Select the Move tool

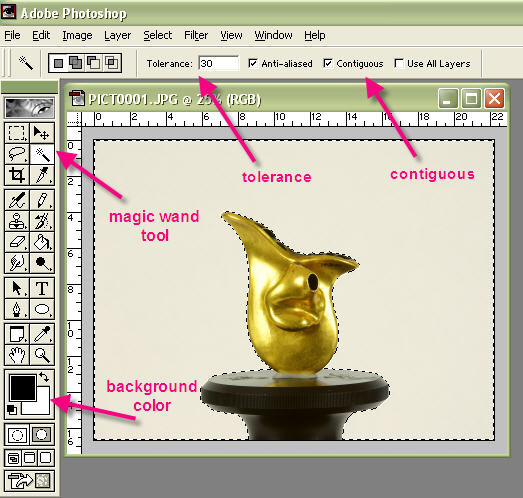(x=42, y=133)
